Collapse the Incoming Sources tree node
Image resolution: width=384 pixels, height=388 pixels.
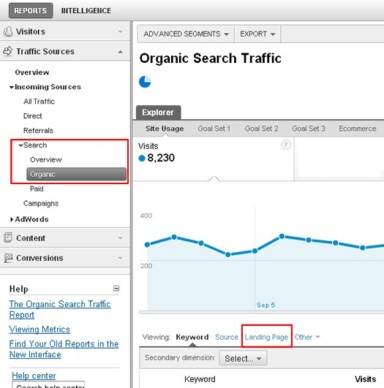[x=12, y=87]
